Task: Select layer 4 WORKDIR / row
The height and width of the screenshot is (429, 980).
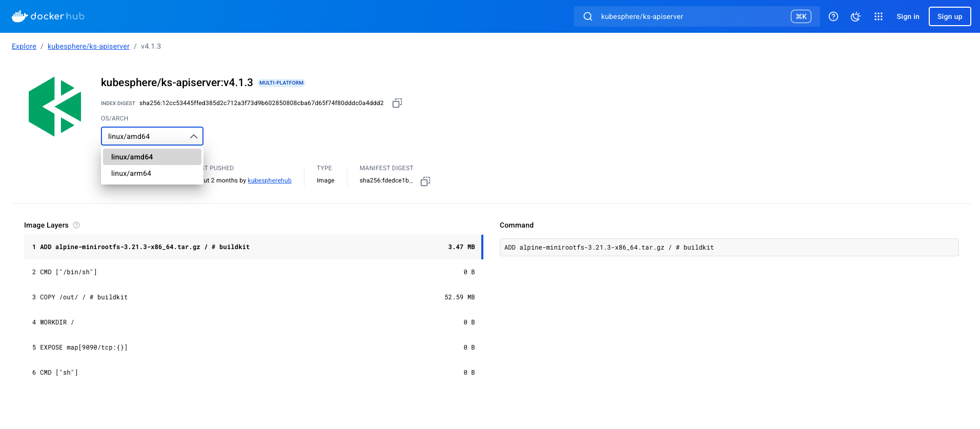Action: [253, 322]
